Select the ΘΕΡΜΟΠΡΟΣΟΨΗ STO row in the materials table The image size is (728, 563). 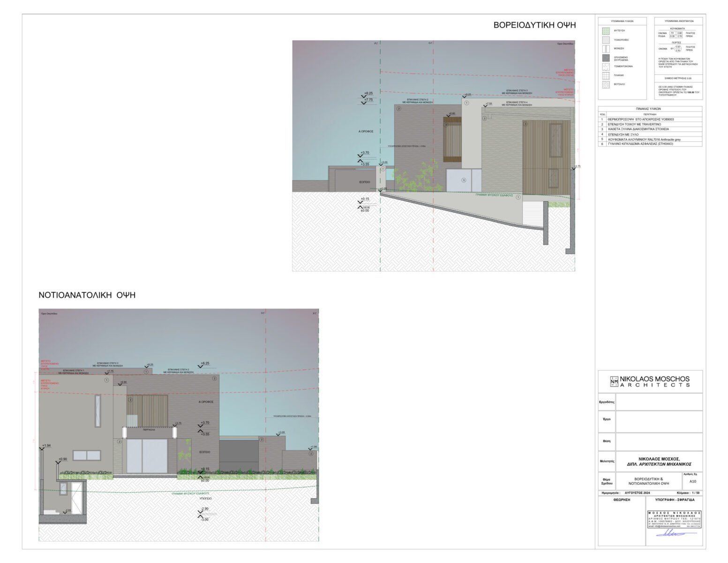[x=650, y=120]
